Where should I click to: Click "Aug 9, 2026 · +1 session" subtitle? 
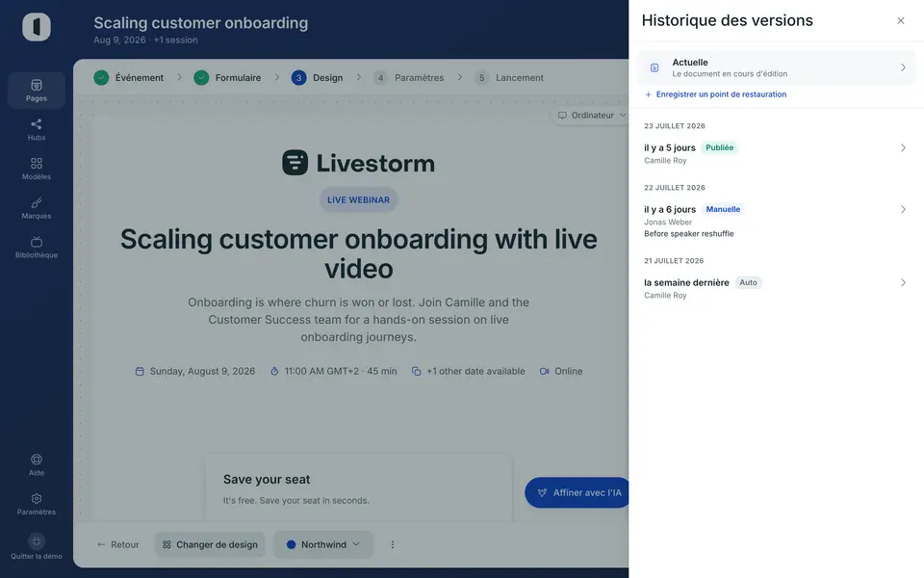click(145, 40)
